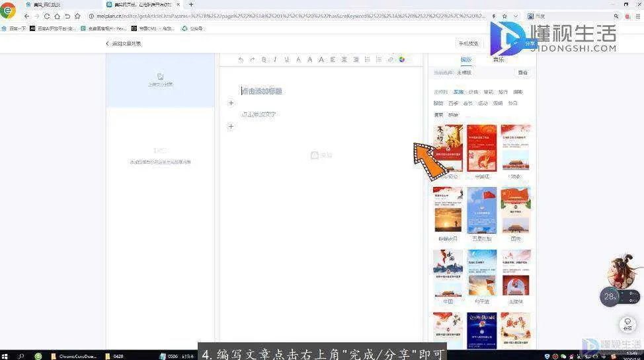Image resolution: width=644 pixels, height=360 pixels.
Task: Click the upload cover image icon
Action: pyautogui.click(x=160, y=77)
